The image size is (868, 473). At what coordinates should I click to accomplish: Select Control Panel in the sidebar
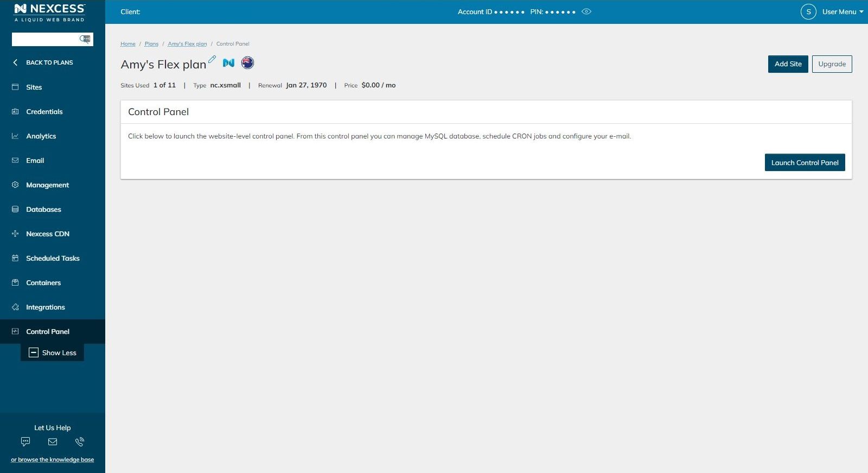point(53,331)
